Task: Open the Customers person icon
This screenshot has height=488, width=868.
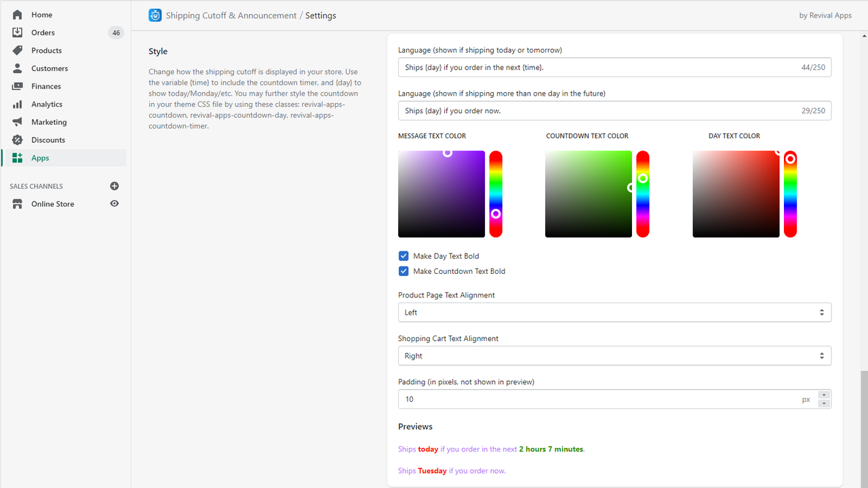Action: pyautogui.click(x=18, y=68)
